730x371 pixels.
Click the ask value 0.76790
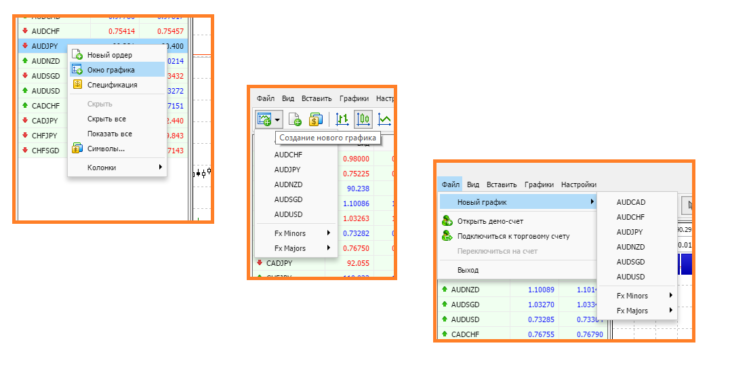pyautogui.click(x=589, y=334)
